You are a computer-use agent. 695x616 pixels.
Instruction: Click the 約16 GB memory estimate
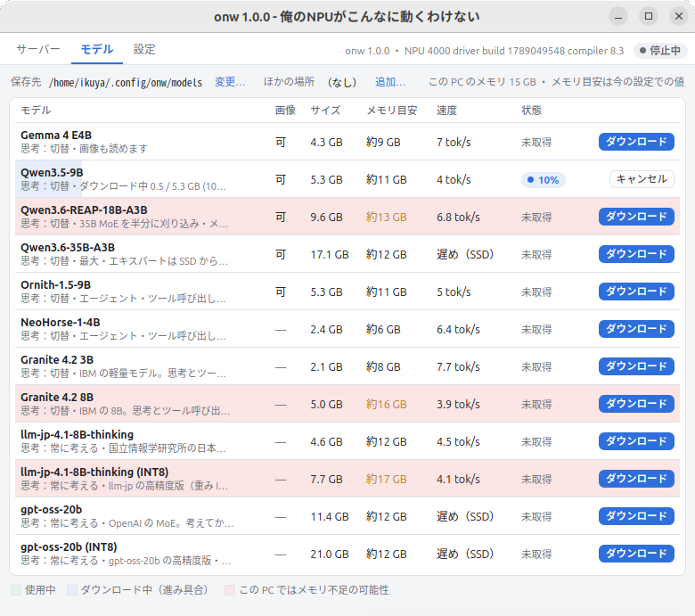point(386,405)
